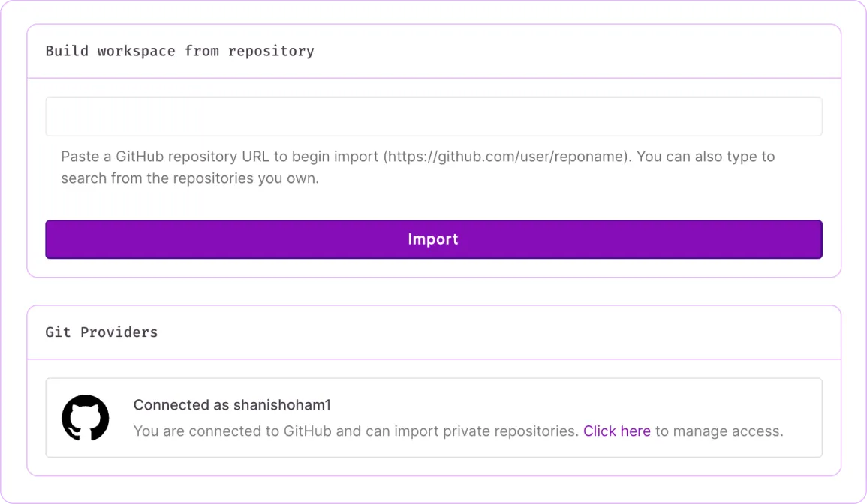Select the repository input to search owned repos
This screenshot has width=867, height=504.
pos(433,116)
